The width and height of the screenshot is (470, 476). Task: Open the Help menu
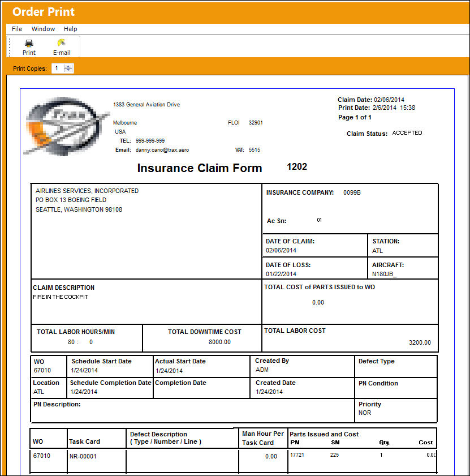70,29
